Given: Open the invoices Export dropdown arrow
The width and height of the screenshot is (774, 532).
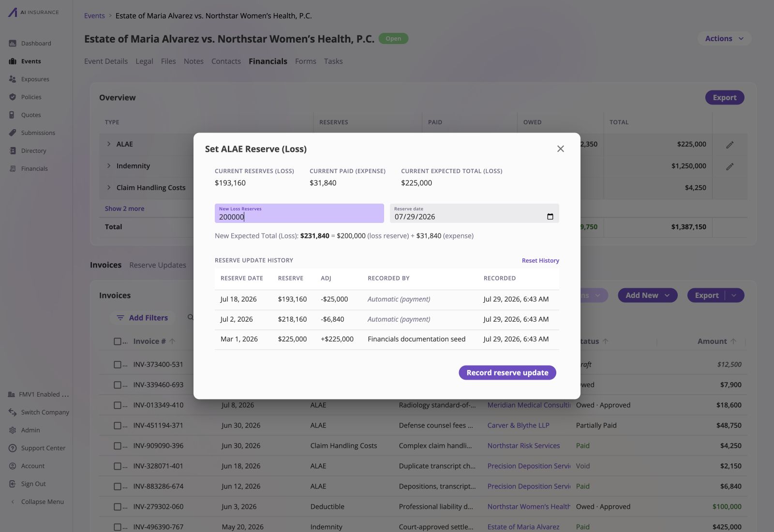Looking at the screenshot, I should click(734, 296).
